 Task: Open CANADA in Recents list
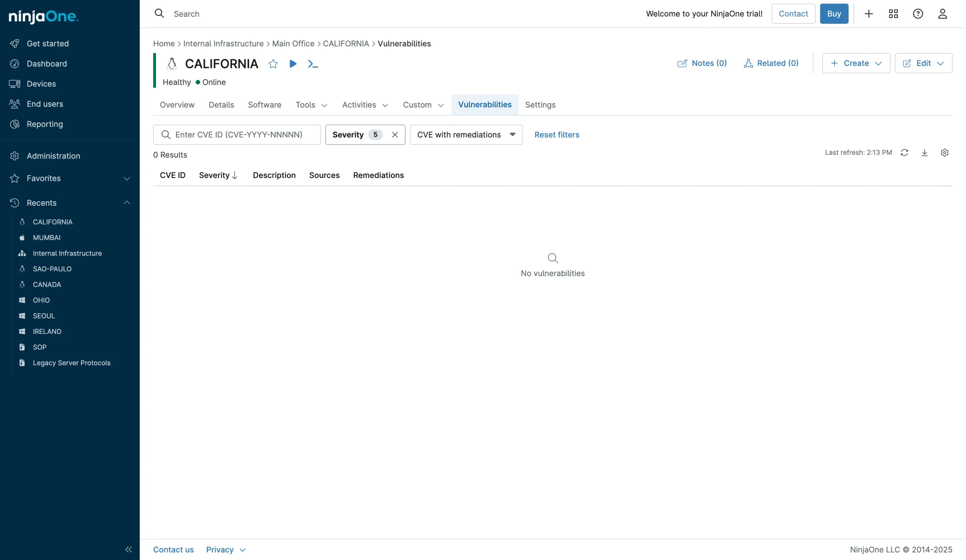coord(47,285)
